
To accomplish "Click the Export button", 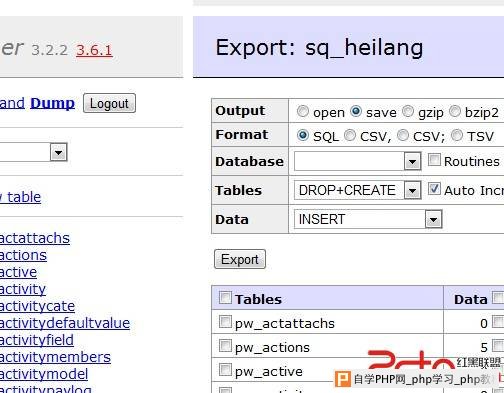I will click(240, 259).
